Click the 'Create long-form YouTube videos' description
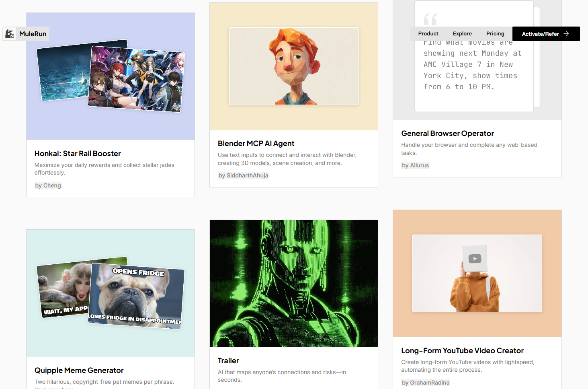588x389 pixels. coord(467,366)
